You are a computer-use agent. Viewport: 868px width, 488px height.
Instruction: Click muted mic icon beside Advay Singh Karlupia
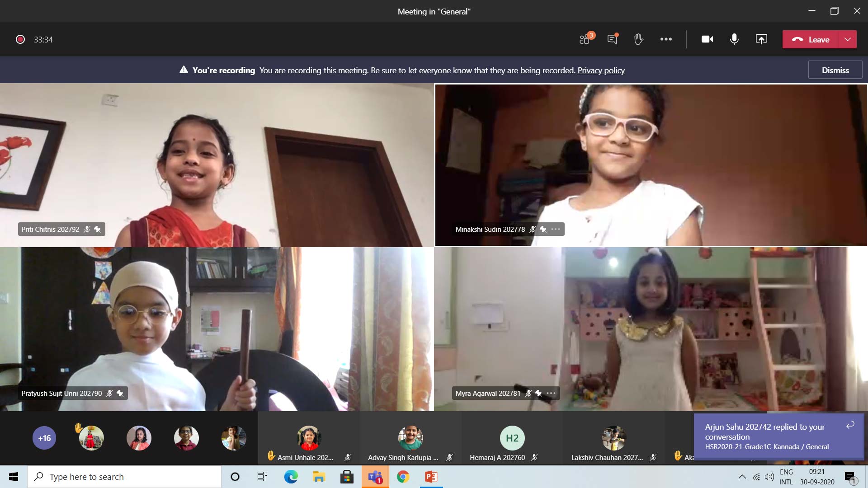tap(449, 457)
